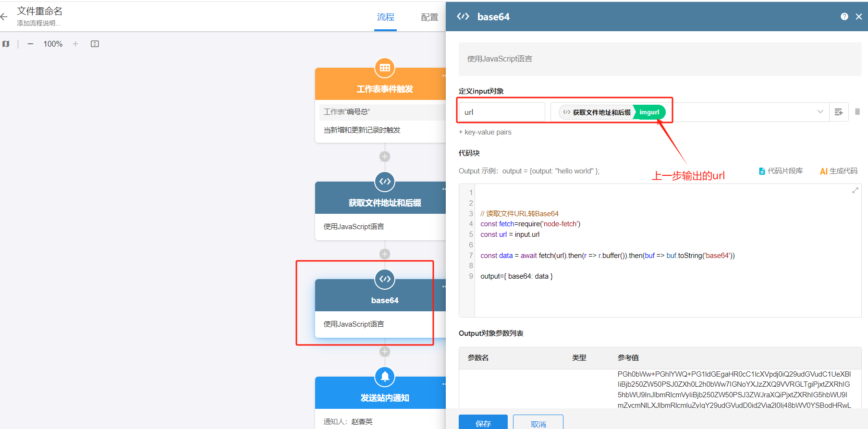Close the base64 settings panel
Image resolution: width=868 pixels, height=429 pixels.
tap(859, 16)
